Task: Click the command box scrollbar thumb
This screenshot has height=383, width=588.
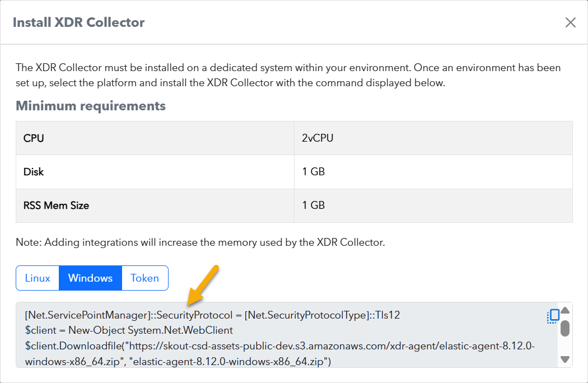Action: [x=565, y=328]
